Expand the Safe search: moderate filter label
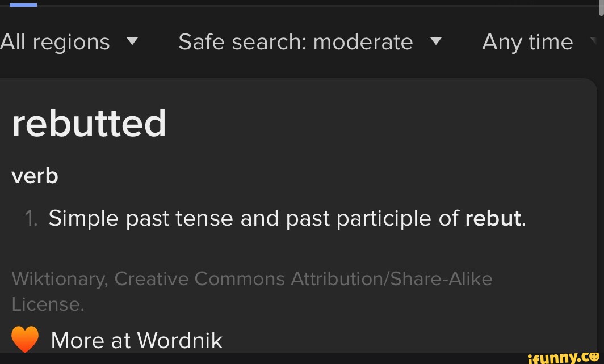Screen dimensions: 604x364 tap(295, 42)
